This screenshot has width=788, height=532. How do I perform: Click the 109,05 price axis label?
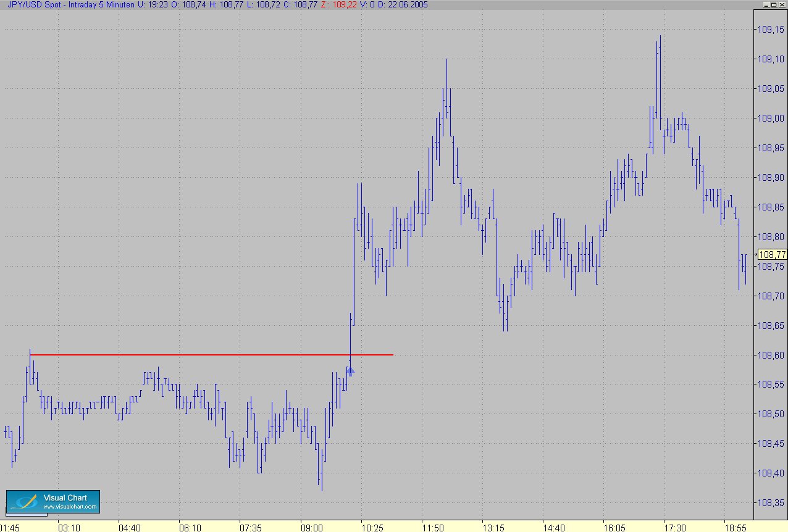771,88
